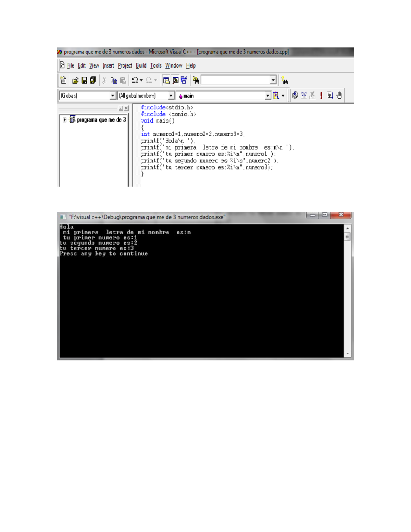The width and height of the screenshot is (411, 532).
Task: Click the Open file folder icon
Action: pos(75,81)
